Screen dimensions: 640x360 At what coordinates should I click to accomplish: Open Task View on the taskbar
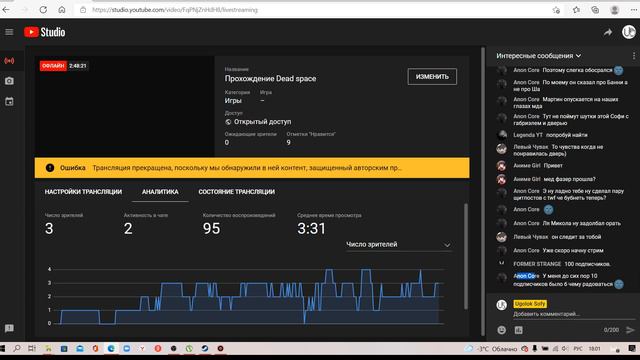pos(32,348)
